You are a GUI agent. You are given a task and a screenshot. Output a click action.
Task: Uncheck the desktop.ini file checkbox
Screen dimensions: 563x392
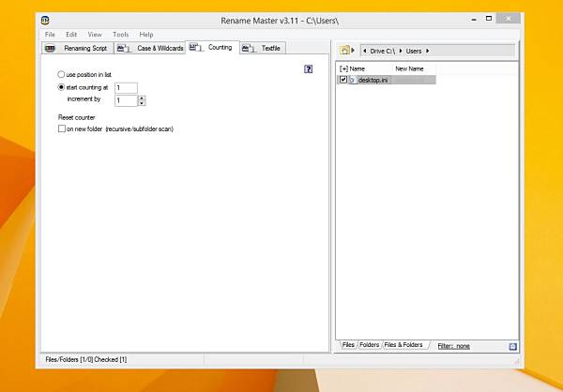coord(343,80)
